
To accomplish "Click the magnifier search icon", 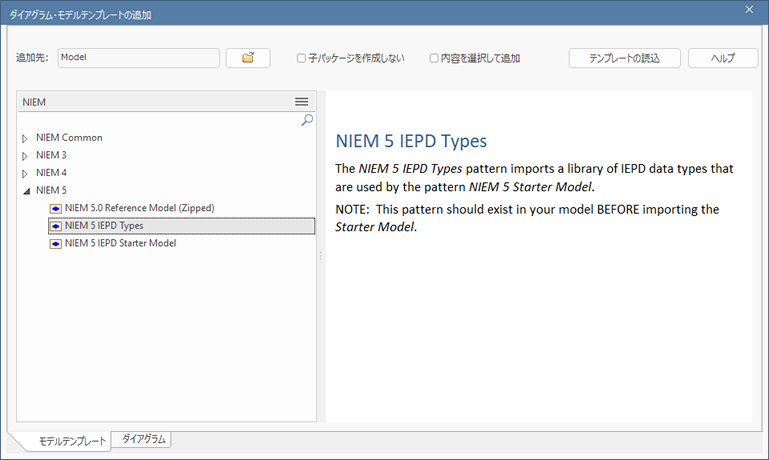I will pyautogui.click(x=307, y=120).
